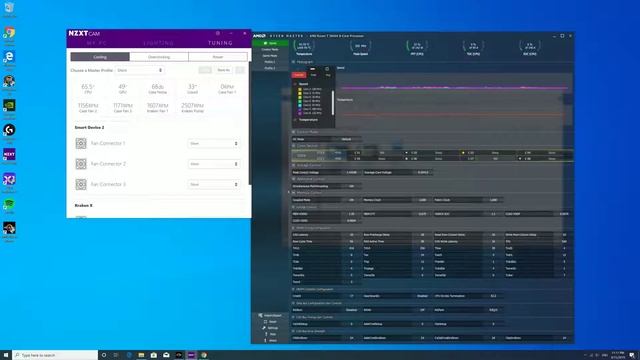Click the Fan Connector 1 fan icon
The image size is (640, 360).
[x=81, y=143]
